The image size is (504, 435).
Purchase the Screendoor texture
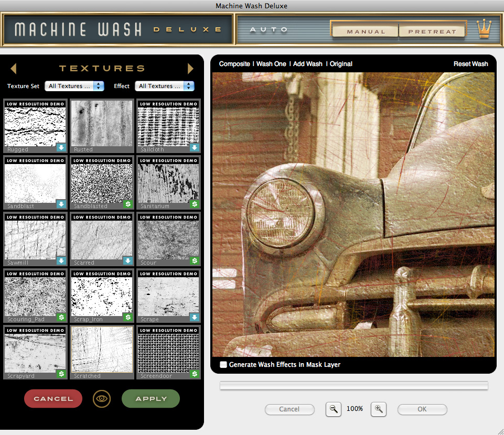[x=194, y=374]
